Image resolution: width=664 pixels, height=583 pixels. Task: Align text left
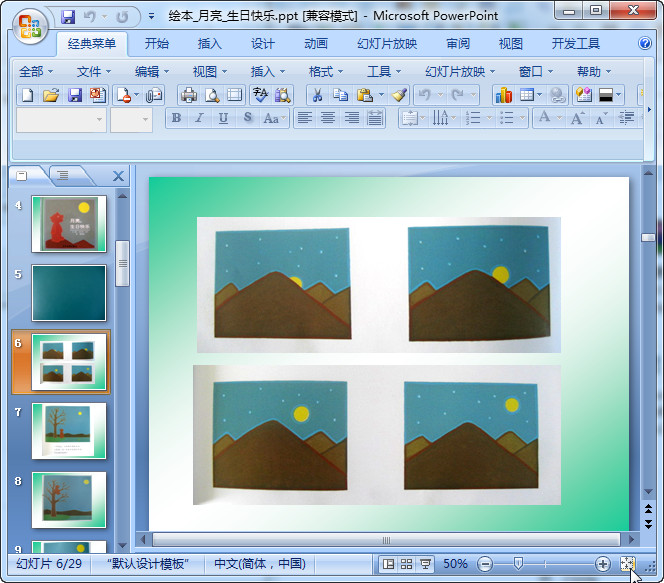coord(304,118)
